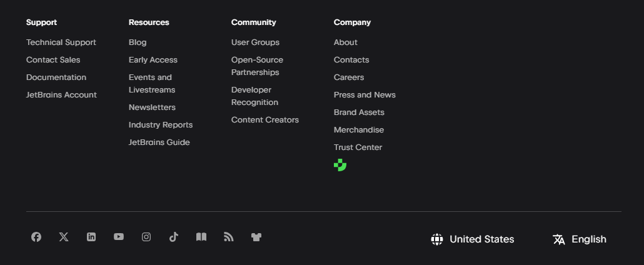The image size is (644, 265).
Task: Open the Instagram social icon
Action: pyautogui.click(x=146, y=237)
